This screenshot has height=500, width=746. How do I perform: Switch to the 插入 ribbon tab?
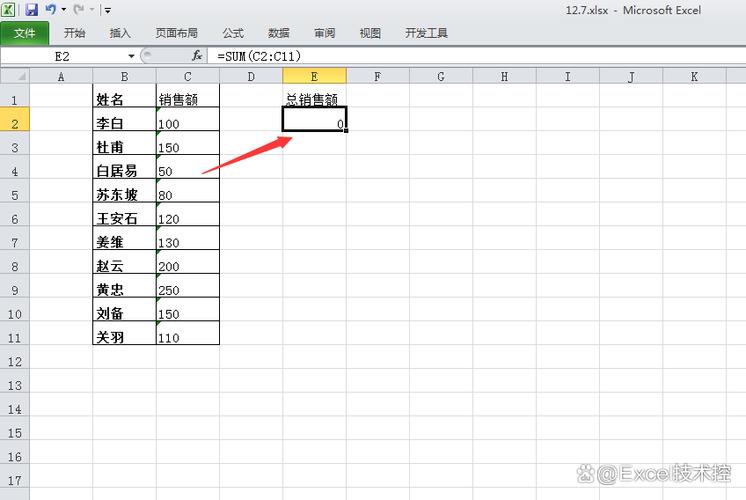point(120,33)
